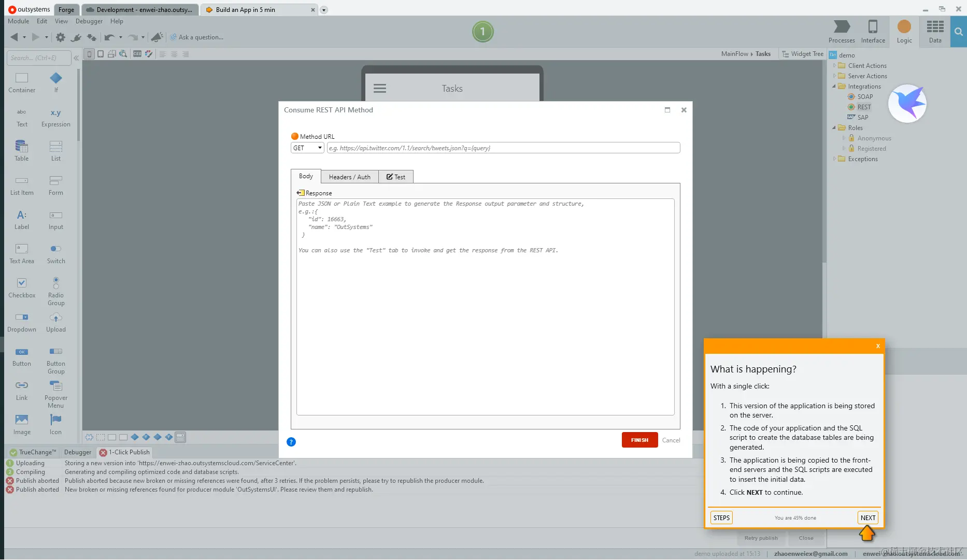Open the undo history dropdown arrow
The height and width of the screenshot is (560, 967).
tap(121, 37)
